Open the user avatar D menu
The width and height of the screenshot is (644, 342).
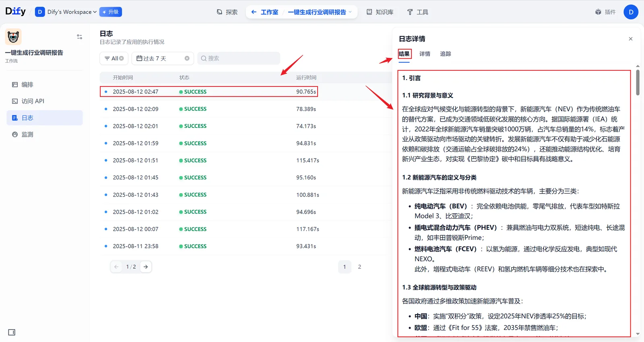point(631,12)
